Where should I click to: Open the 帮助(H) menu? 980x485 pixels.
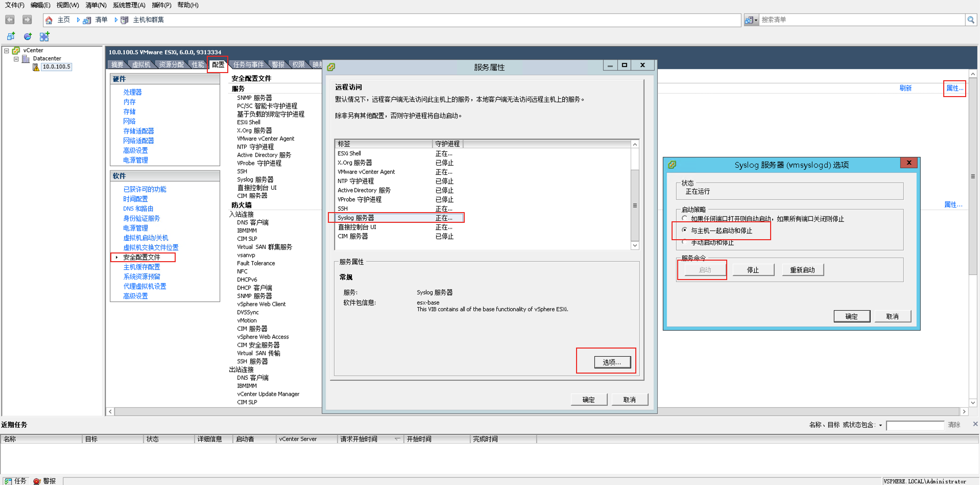coord(188,5)
